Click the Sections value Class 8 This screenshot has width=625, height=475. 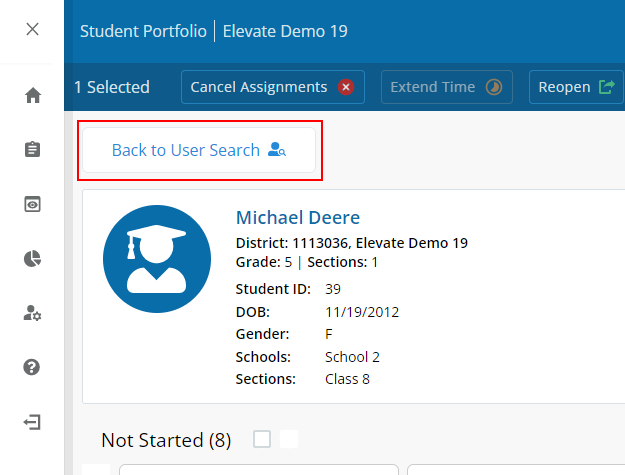click(347, 379)
